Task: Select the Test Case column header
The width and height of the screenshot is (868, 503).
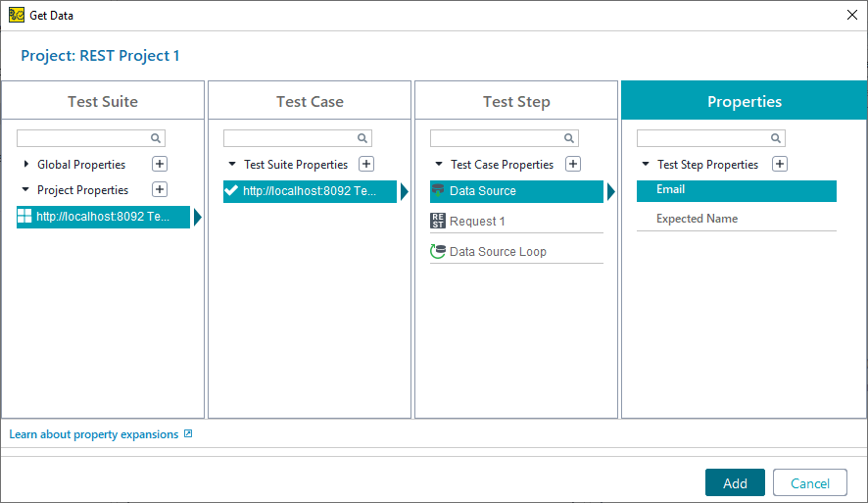Action: [310, 101]
